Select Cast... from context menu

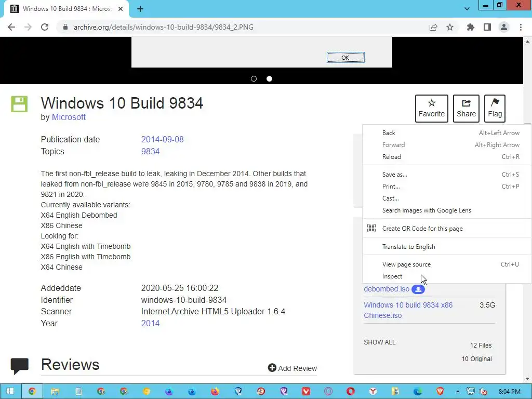[447, 198]
